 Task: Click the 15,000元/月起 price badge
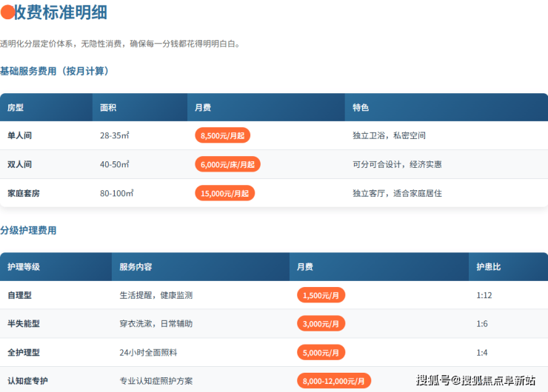pyautogui.click(x=224, y=193)
